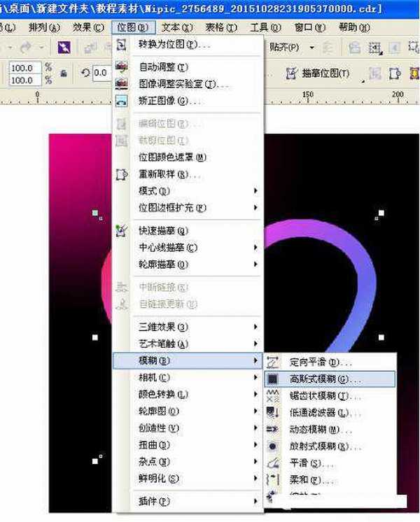Click the convert to bitmap (转换为位图) icon

point(121,45)
